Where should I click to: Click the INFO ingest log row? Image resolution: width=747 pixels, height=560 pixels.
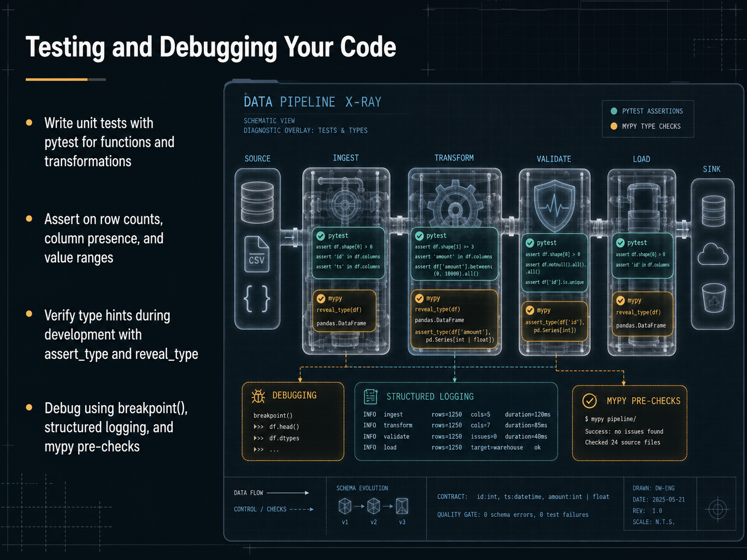pos(457,415)
